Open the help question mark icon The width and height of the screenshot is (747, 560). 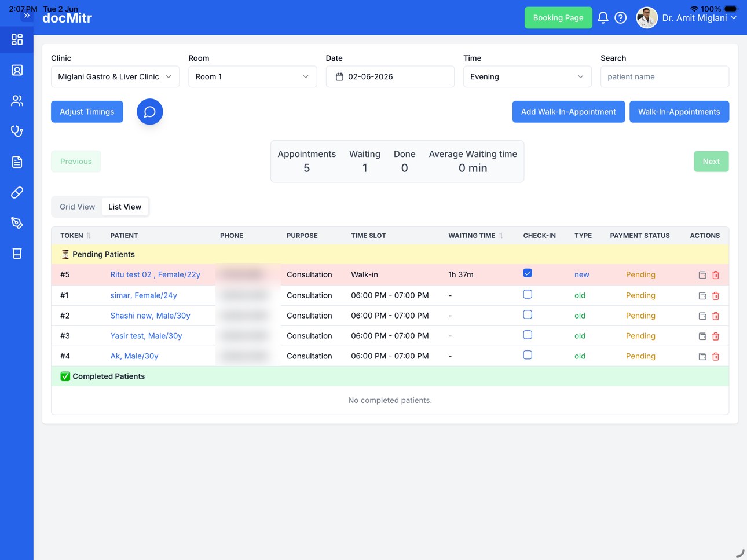[620, 18]
